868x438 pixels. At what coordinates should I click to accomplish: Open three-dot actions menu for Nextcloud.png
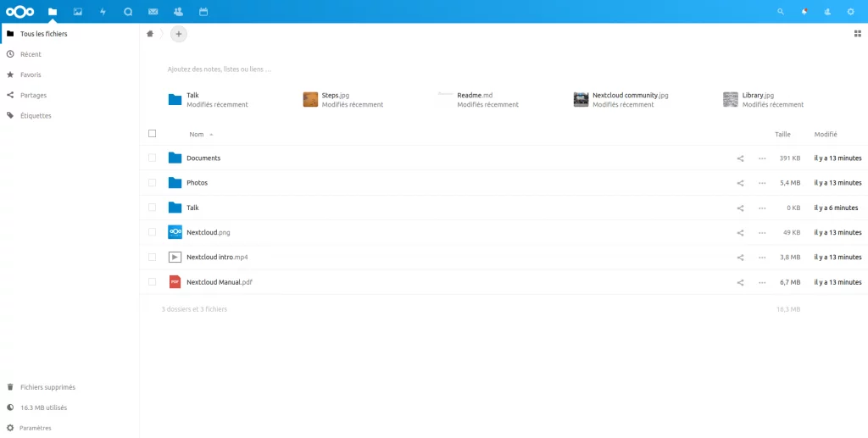tap(762, 233)
